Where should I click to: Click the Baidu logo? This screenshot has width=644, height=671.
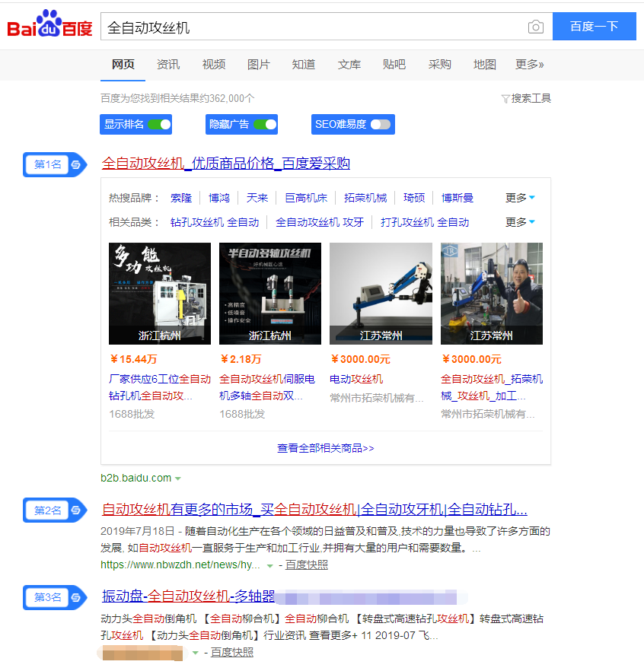tap(49, 24)
